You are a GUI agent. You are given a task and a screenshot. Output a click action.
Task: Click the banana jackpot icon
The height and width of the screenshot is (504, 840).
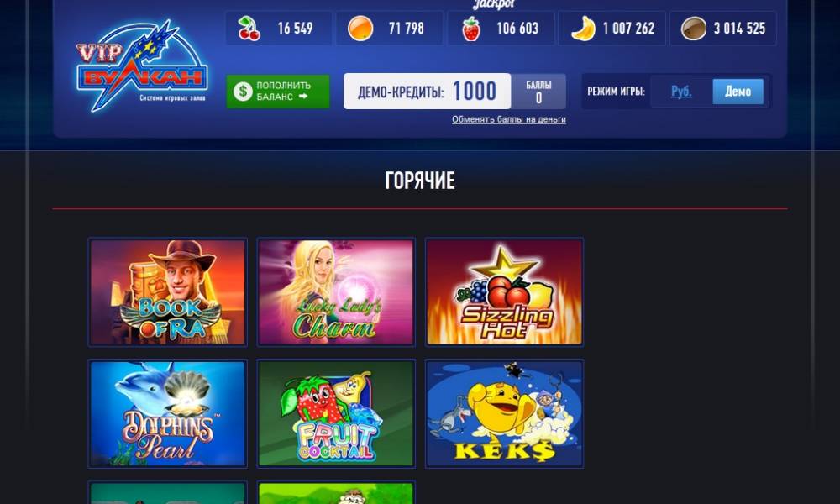click(x=584, y=29)
